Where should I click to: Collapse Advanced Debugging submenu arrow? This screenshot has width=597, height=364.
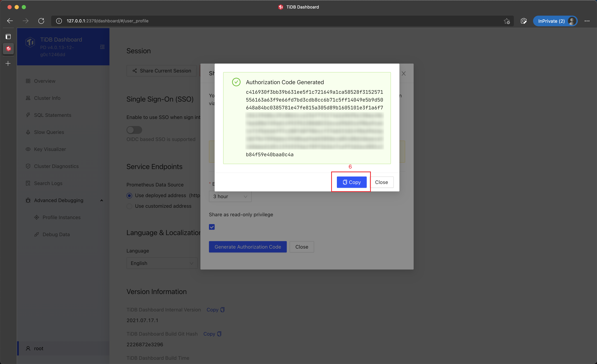(102, 200)
